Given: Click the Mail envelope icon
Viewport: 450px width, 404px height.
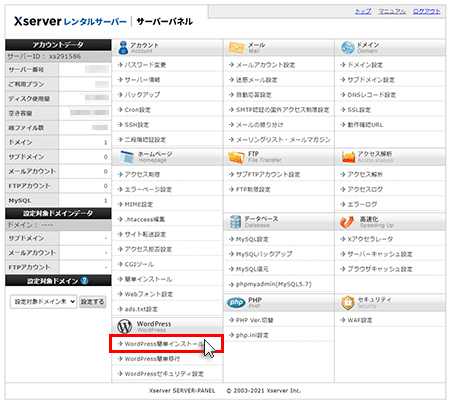Looking at the screenshot, I should tap(236, 48).
